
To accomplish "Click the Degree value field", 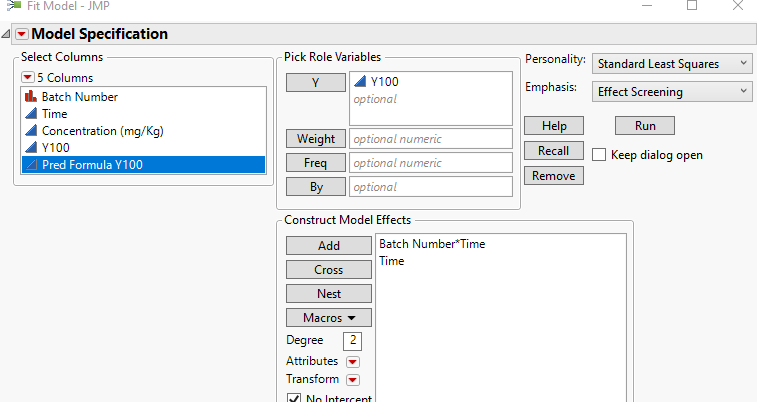I will tap(351, 340).
